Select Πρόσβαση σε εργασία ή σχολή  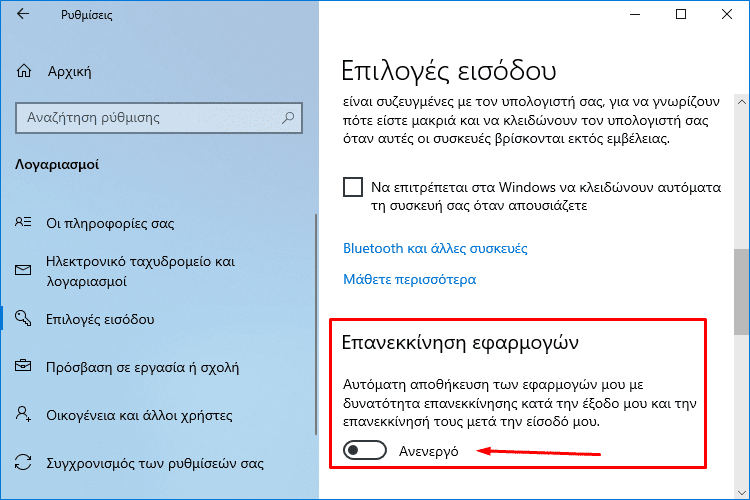142,367
